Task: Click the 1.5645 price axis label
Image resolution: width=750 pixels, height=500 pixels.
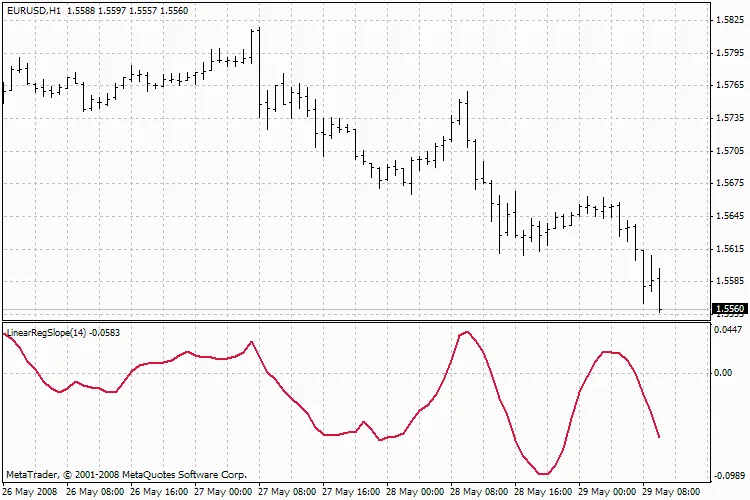Action: pos(729,216)
